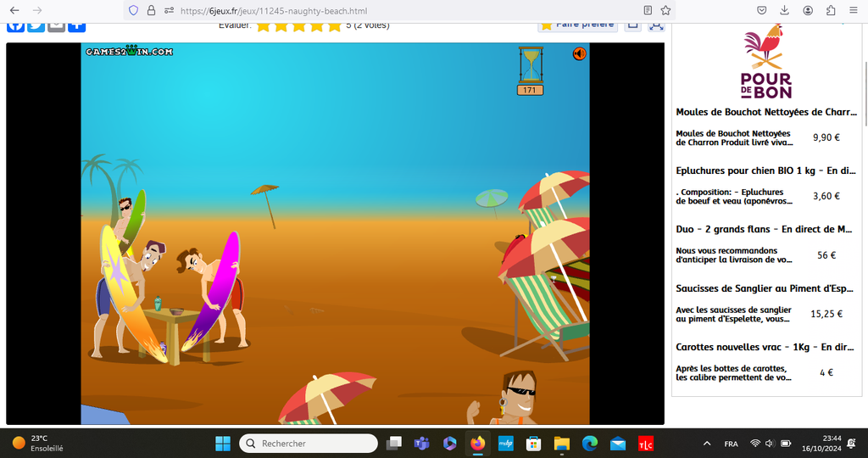Image resolution: width=868 pixels, height=458 pixels.
Task: Click the Pour de Bon rooster logo
Action: tap(766, 61)
